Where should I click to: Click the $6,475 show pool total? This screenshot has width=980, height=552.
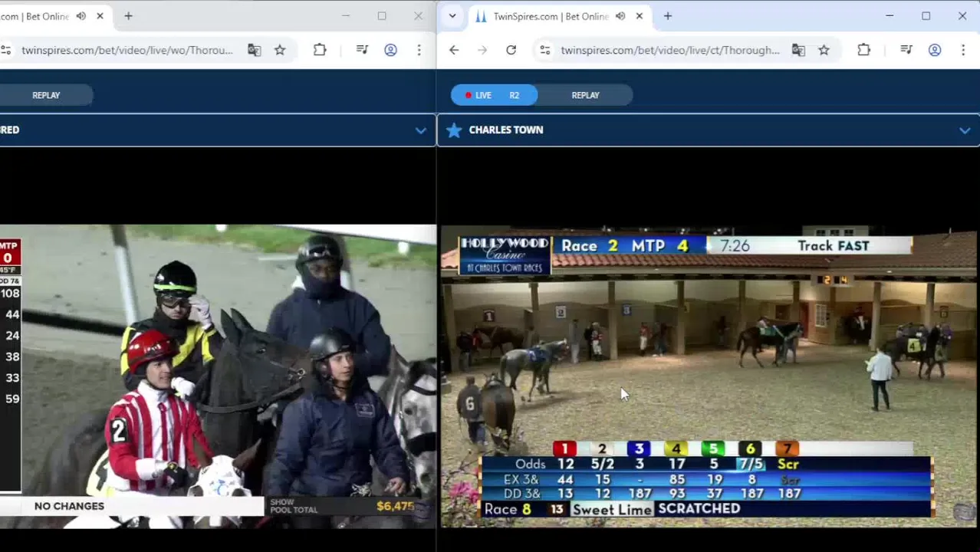395,506
